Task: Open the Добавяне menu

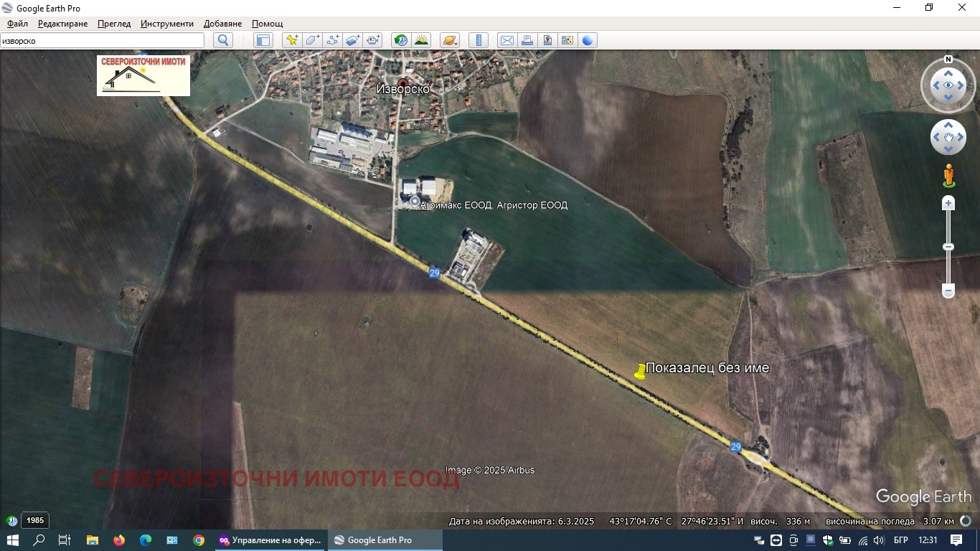Action: click(x=222, y=24)
